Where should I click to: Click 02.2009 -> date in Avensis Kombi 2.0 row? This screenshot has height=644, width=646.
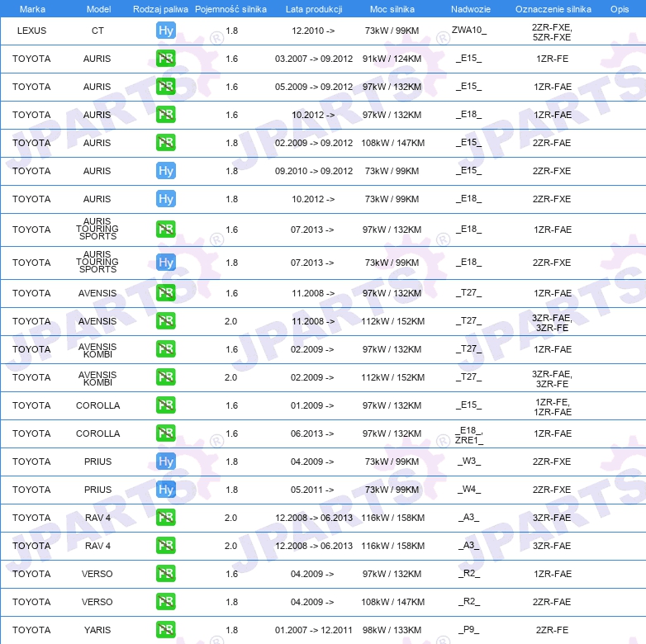pos(312,377)
